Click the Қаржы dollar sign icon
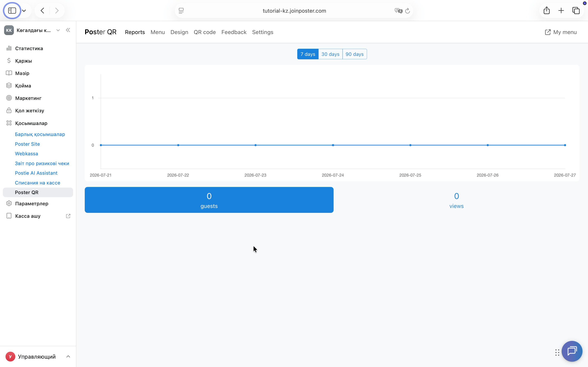Viewport: 588px width, 367px height. tap(9, 61)
